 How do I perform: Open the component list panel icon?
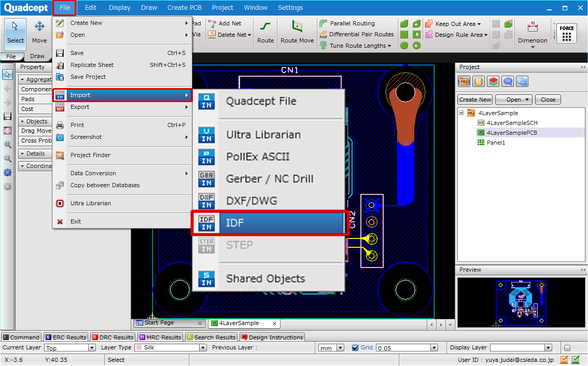[x=479, y=81]
